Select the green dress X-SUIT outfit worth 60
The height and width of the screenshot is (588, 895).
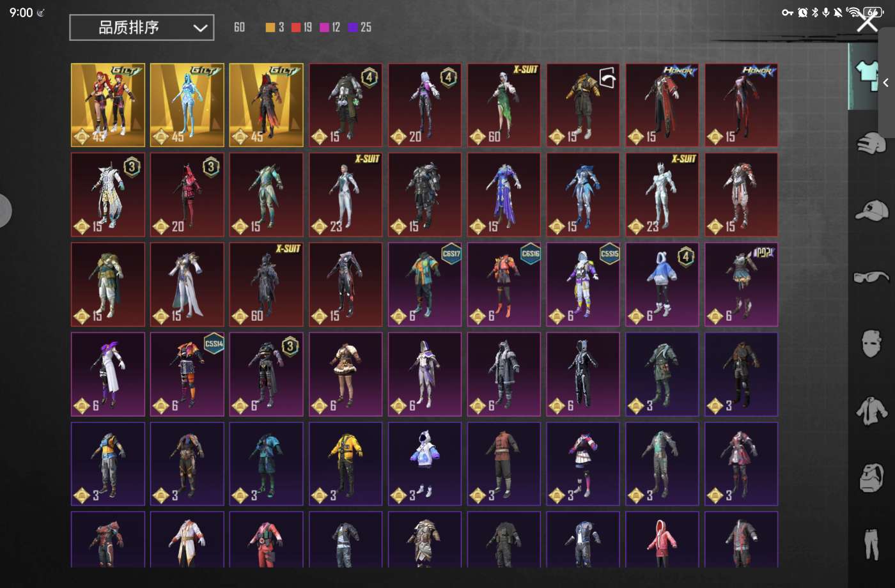(504, 105)
